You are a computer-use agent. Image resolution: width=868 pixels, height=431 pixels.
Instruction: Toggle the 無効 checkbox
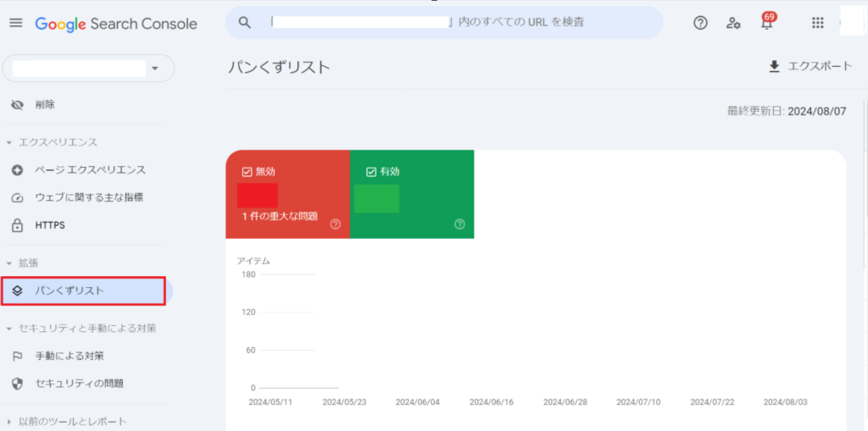click(247, 172)
